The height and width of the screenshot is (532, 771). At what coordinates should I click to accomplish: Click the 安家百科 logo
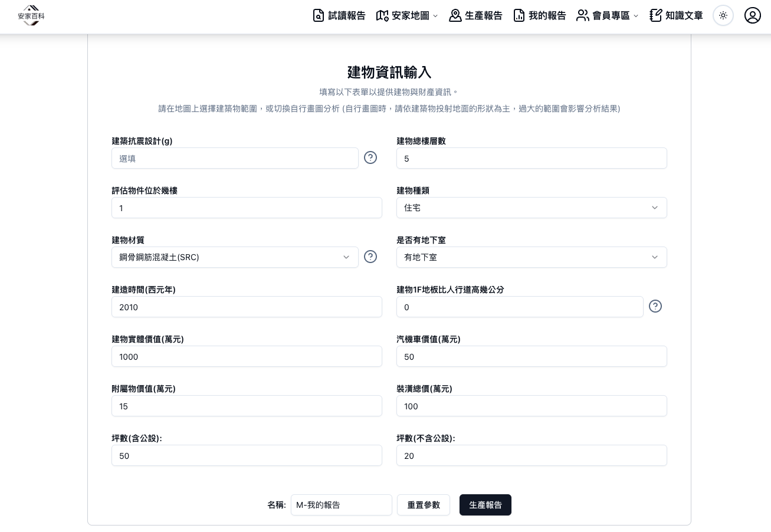pos(31,15)
